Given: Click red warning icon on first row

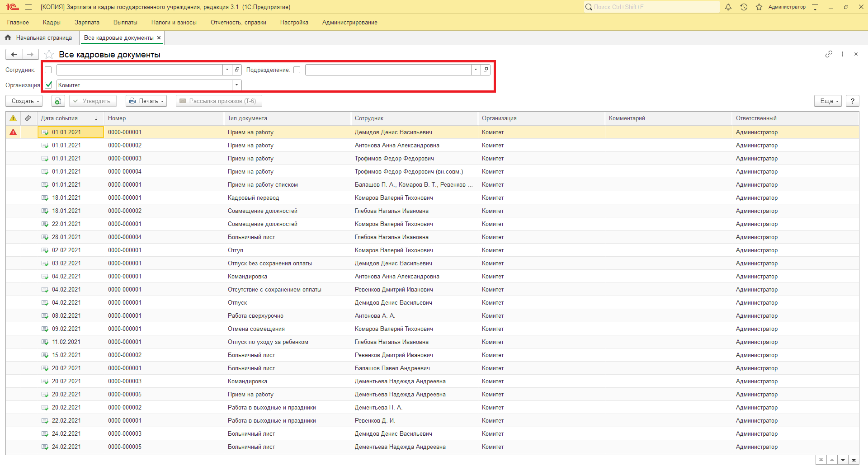Looking at the screenshot, I should tap(13, 132).
